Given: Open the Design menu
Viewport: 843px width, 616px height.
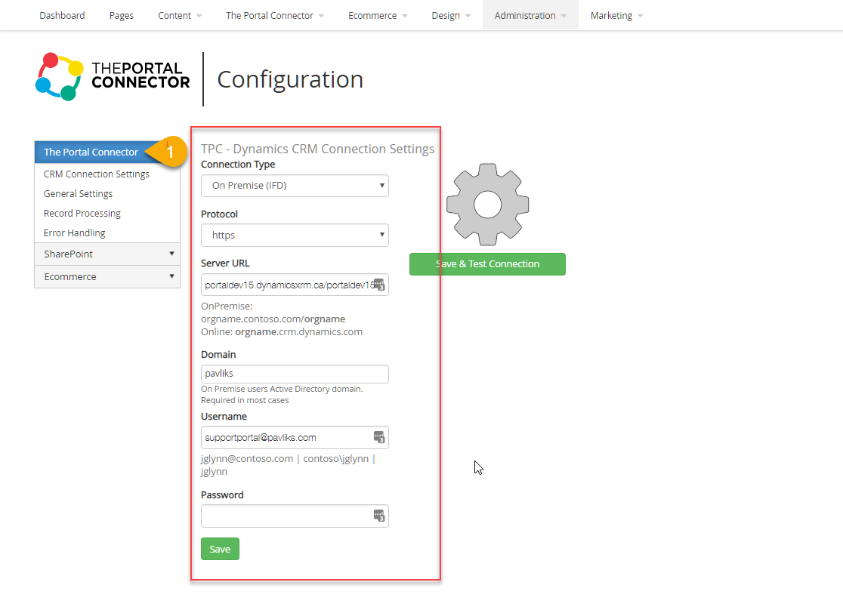Looking at the screenshot, I should (x=451, y=16).
